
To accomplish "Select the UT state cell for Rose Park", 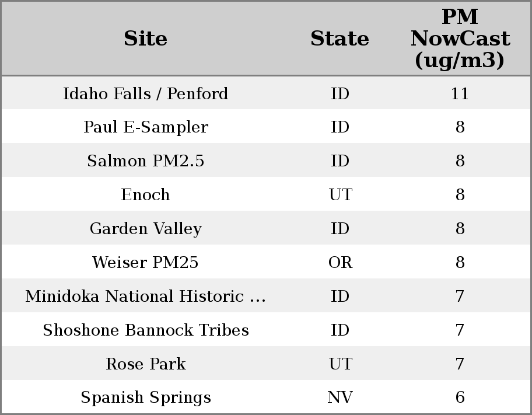I will (x=340, y=364).
